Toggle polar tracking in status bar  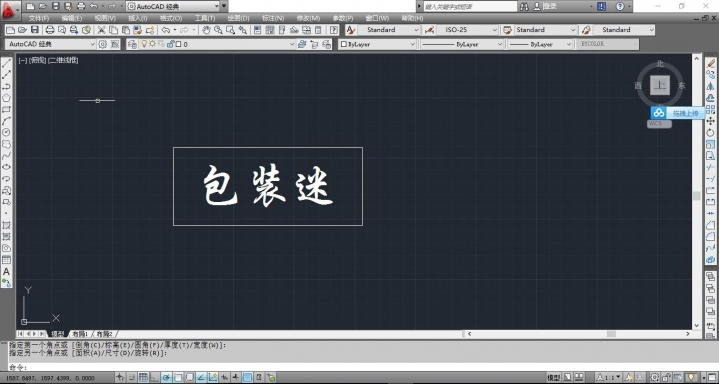(166, 378)
